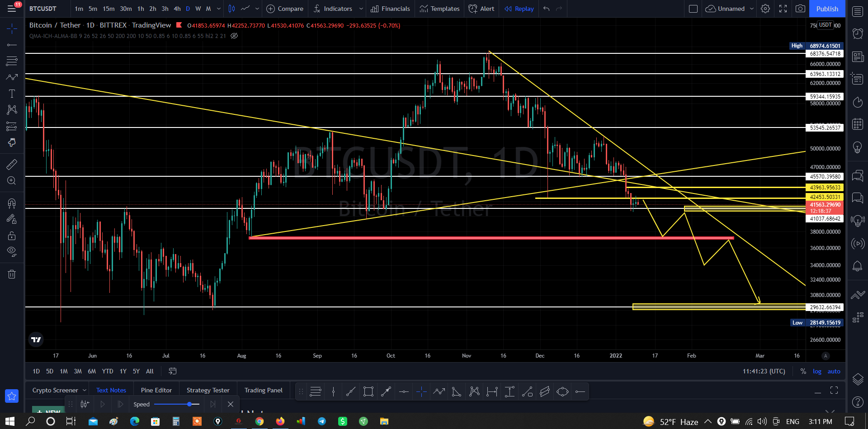868x429 pixels.
Task: Open the Trading Panel tab
Action: coord(264,390)
